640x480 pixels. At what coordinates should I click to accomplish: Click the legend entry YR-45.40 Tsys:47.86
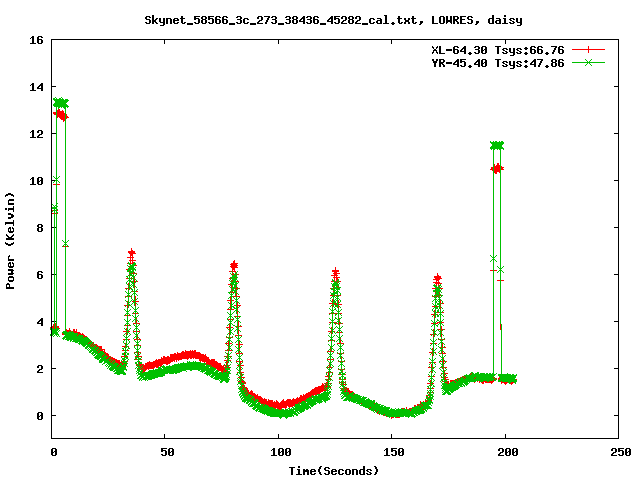tap(498, 63)
